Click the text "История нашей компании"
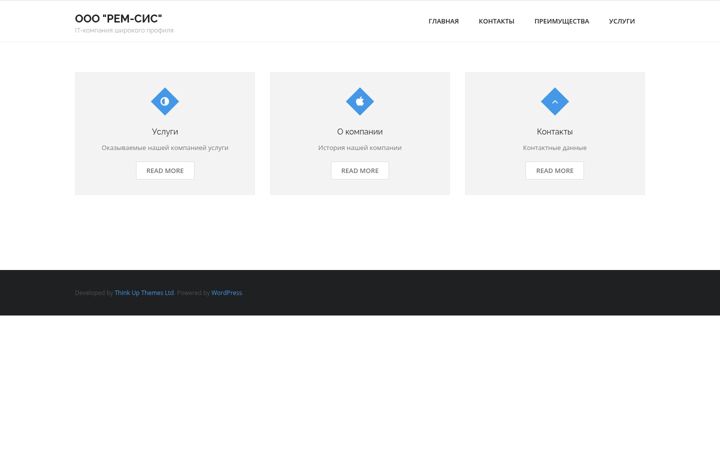Viewport: 720px width, 450px height. (x=360, y=148)
